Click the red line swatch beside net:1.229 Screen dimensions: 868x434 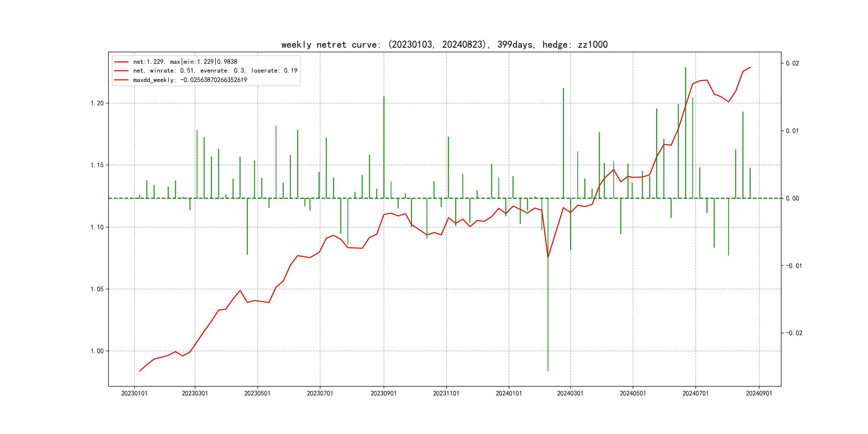click(121, 62)
